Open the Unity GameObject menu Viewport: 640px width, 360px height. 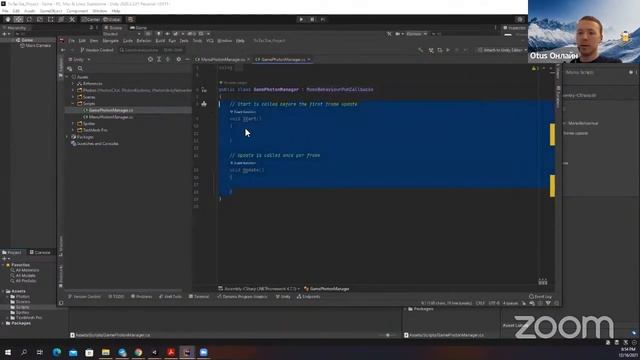click(51, 11)
